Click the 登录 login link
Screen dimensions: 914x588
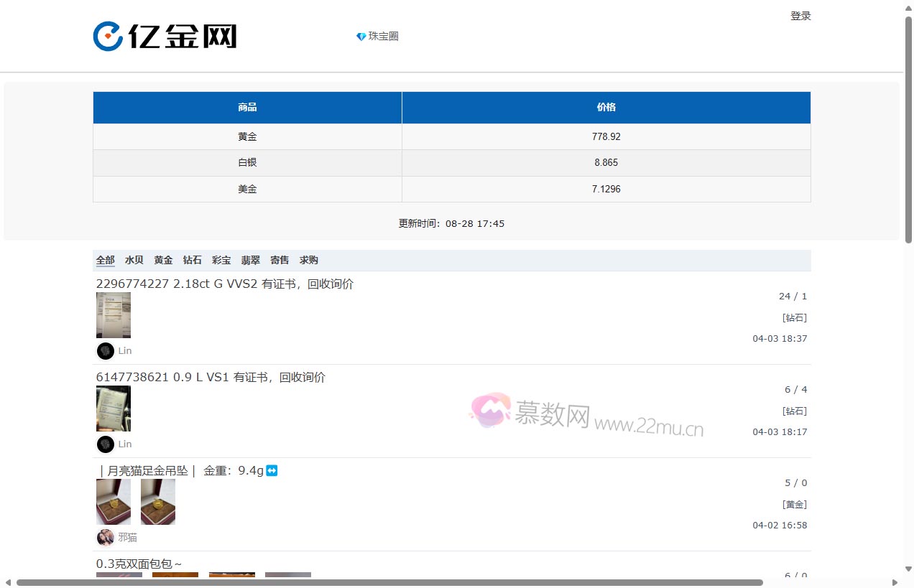coord(800,16)
